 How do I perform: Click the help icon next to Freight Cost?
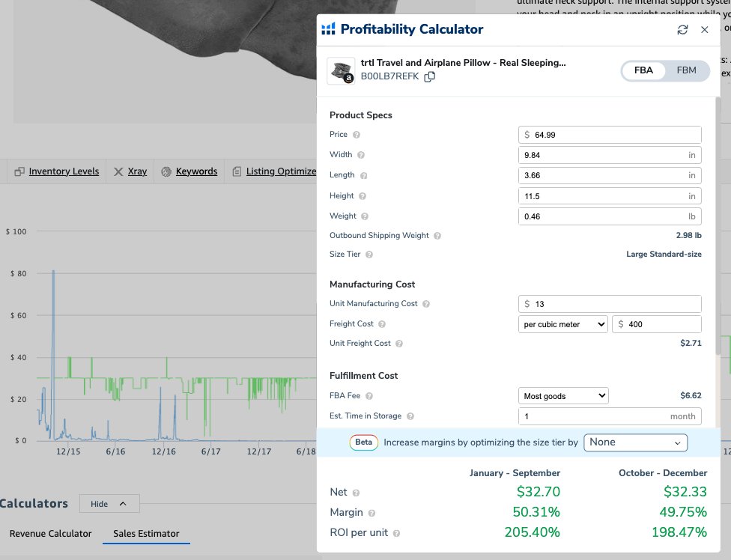coord(382,323)
